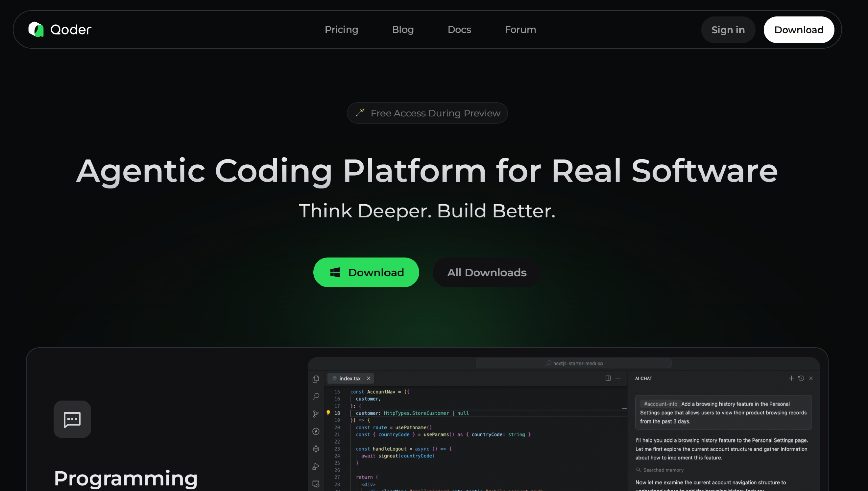868x491 pixels.
Task: Open the editor more actions ellipsis
Action: [618, 378]
